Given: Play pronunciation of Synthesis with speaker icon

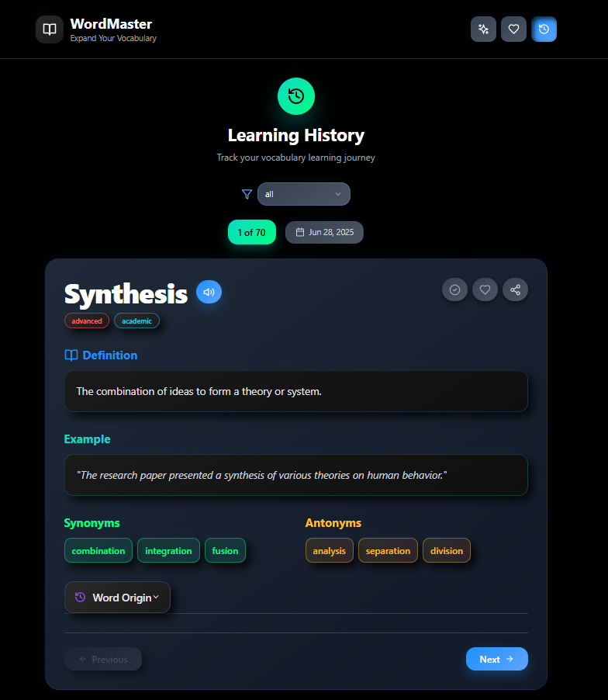Looking at the screenshot, I should pos(209,292).
